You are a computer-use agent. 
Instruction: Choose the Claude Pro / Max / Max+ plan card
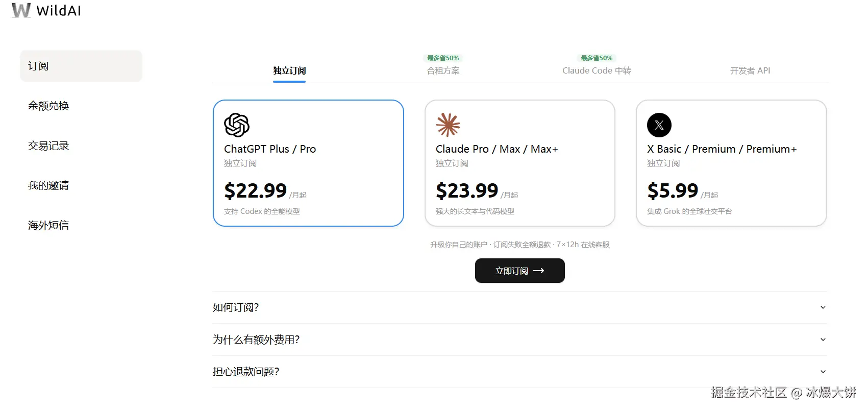(x=520, y=163)
